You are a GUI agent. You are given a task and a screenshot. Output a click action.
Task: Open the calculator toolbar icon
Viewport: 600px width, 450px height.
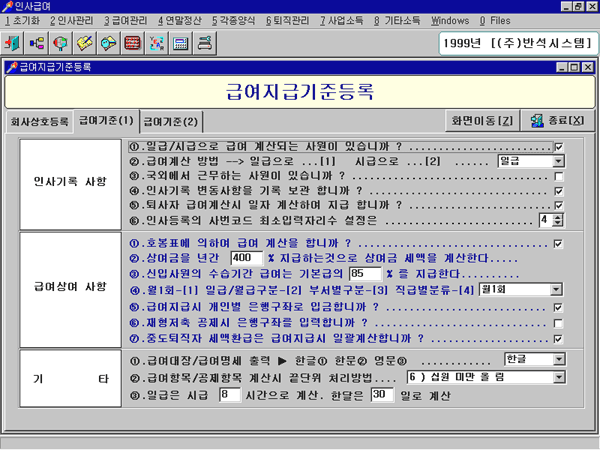(x=180, y=44)
